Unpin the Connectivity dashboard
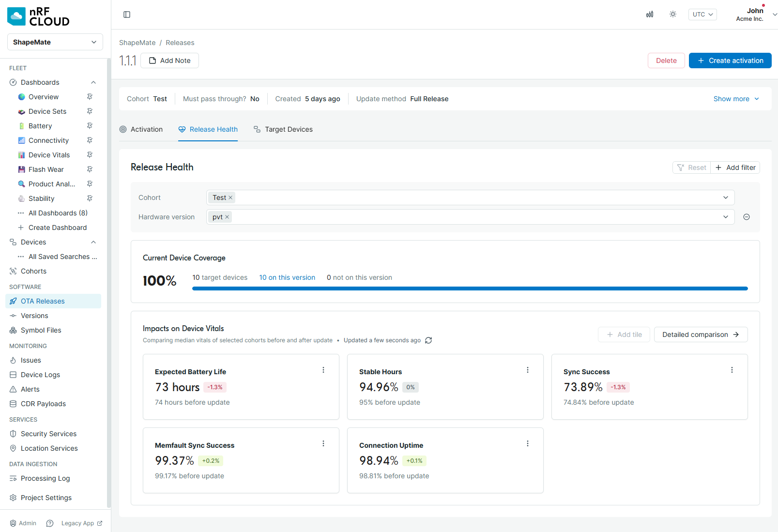 click(x=90, y=140)
